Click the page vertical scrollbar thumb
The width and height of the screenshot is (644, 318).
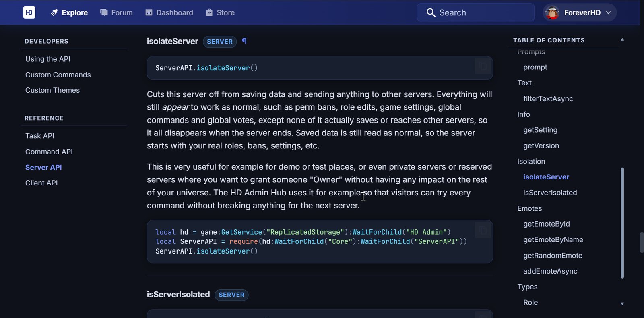(642, 243)
